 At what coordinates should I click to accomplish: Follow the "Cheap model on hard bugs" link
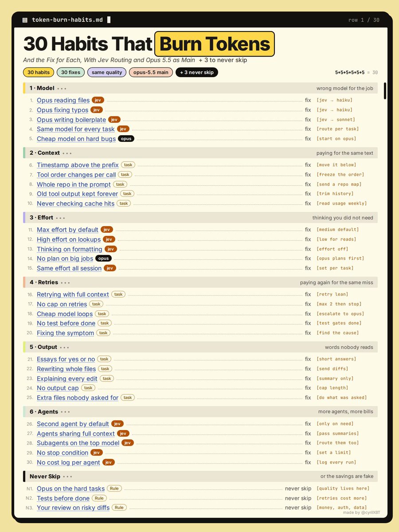coord(76,139)
